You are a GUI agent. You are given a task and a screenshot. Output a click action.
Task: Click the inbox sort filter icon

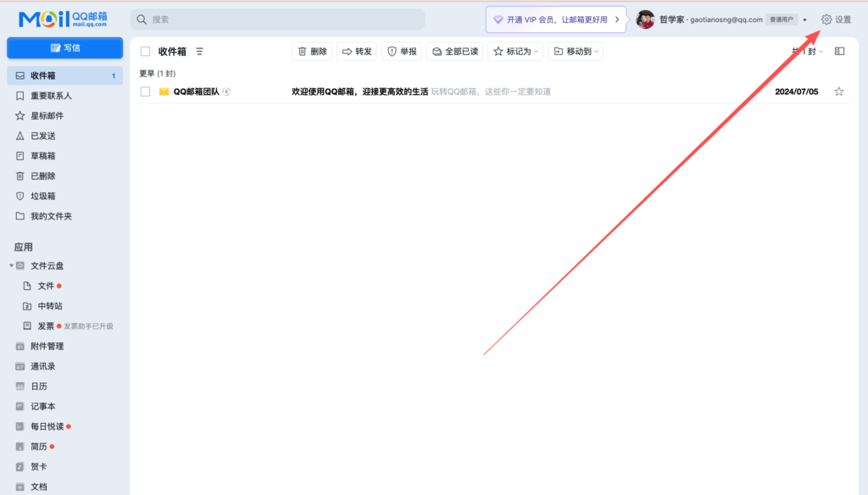[x=200, y=52]
